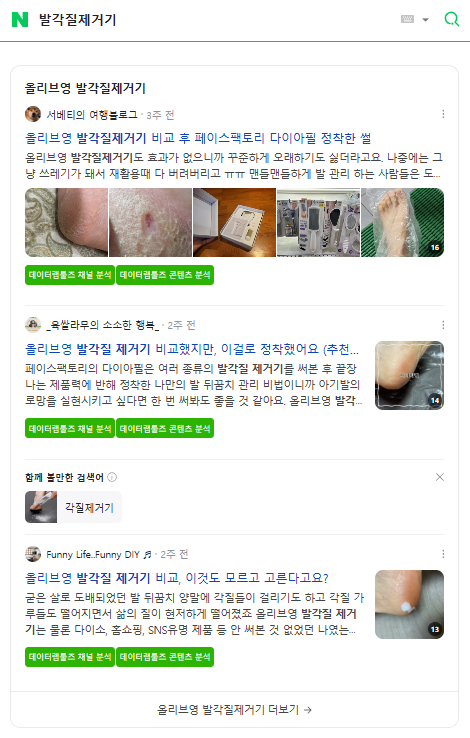Open the 이것도 모르고 고른다고요? post title
This screenshot has height=738, width=470.
177,578
